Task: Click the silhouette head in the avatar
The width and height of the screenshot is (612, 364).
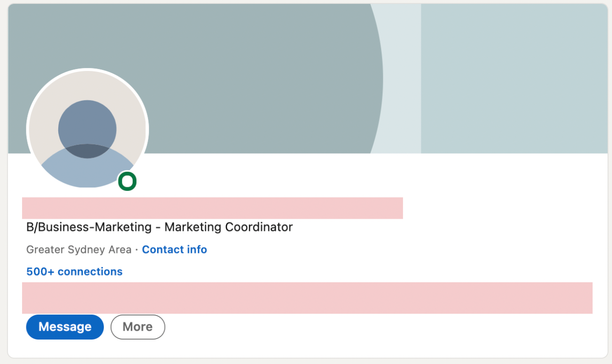Action: [87, 126]
